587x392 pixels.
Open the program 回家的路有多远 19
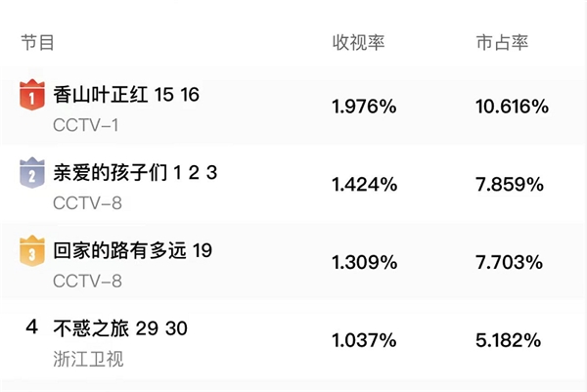pos(132,250)
